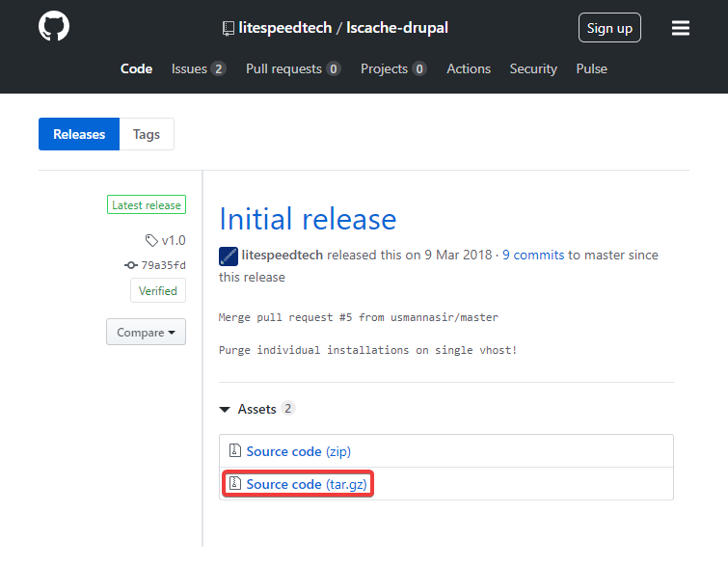
Task: Click the litespeedtech author name
Action: coord(282,255)
